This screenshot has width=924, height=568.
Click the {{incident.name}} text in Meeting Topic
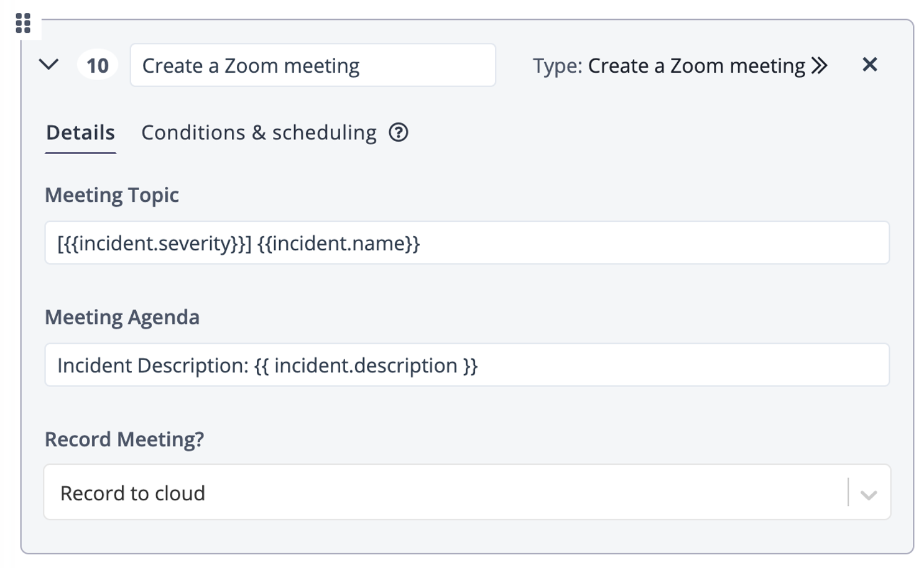point(339,244)
